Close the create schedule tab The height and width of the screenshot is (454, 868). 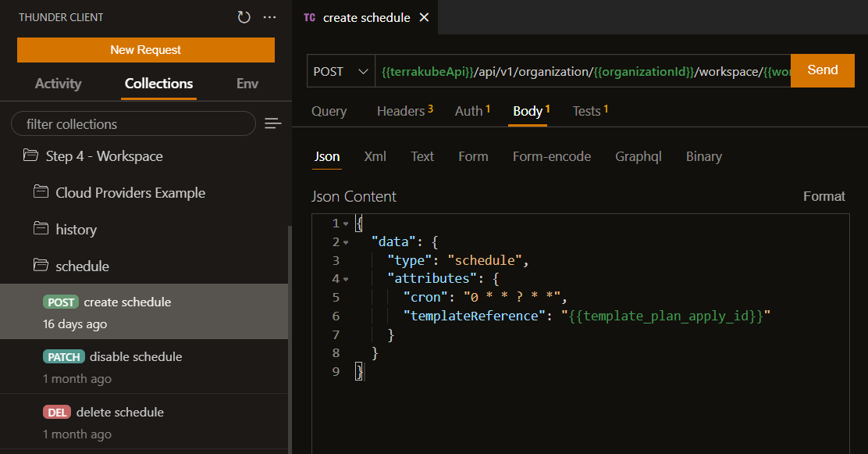[424, 17]
